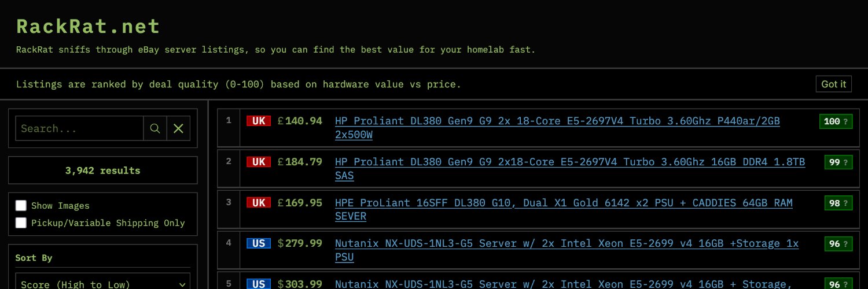Screen dimensions: 868x289
Task: Dismiss the ranking notice with Got it
Action: 834,84
